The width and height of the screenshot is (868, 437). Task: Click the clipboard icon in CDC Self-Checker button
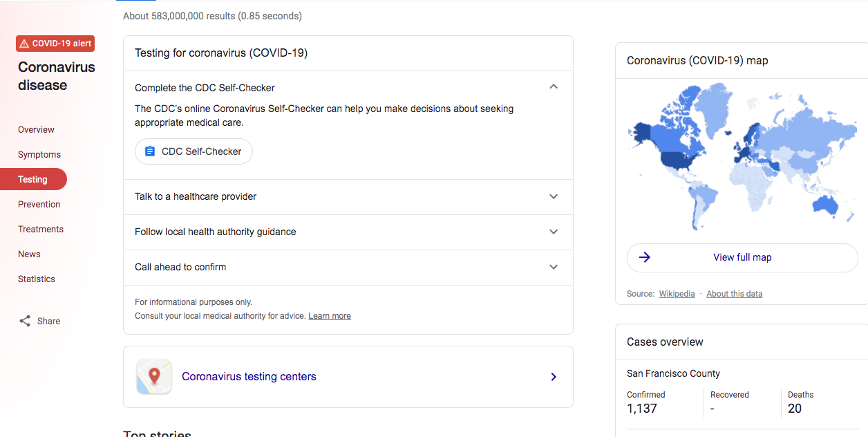(150, 151)
